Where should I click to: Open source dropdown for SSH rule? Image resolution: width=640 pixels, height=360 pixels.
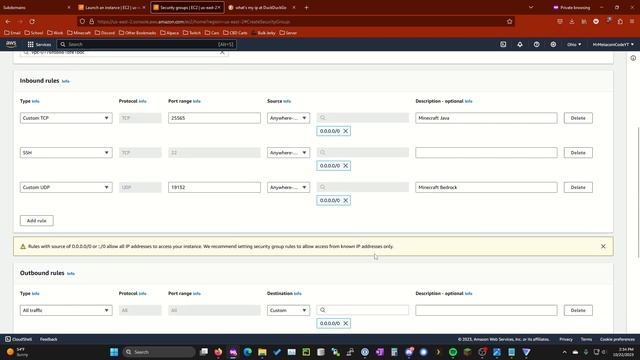click(x=288, y=153)
